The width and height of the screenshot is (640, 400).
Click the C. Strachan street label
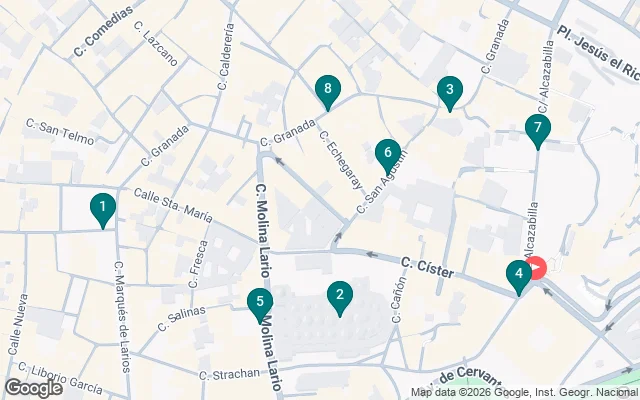(x=229, y=374)
